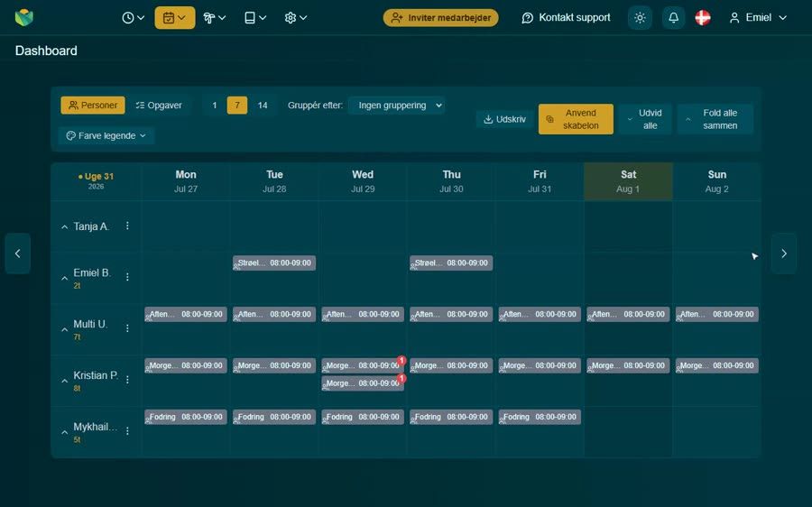This screenshot has height=507, width=812.
Task: Collapse the Tanja A. row
Action: click(x=64, y=226)
